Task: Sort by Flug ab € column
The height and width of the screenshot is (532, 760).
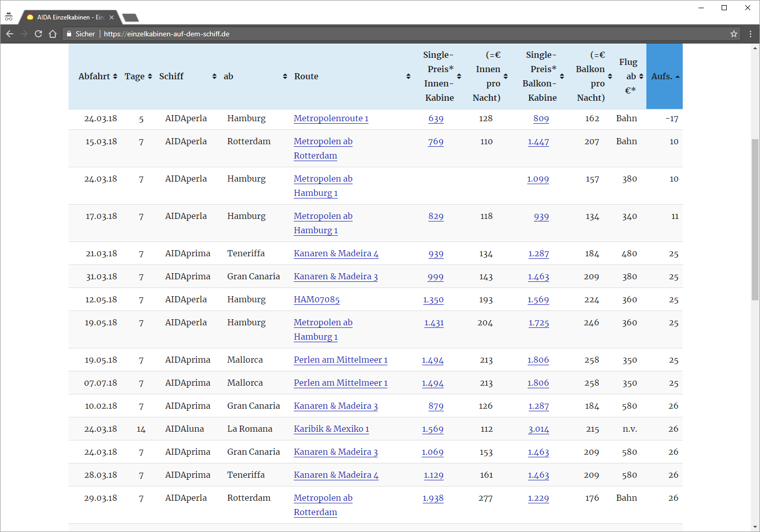Action: tap(632, 76)
